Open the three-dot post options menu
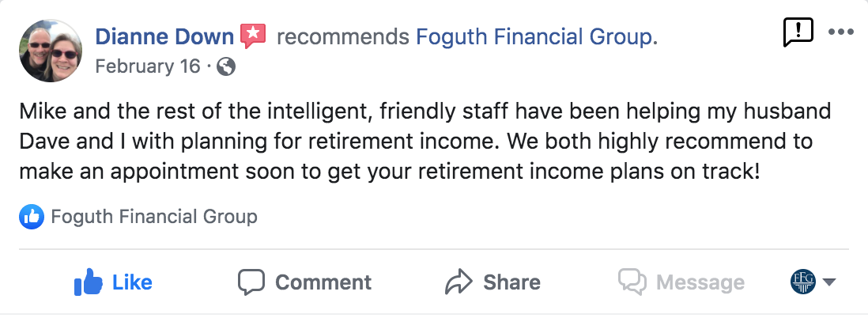 tap(840, 32)
